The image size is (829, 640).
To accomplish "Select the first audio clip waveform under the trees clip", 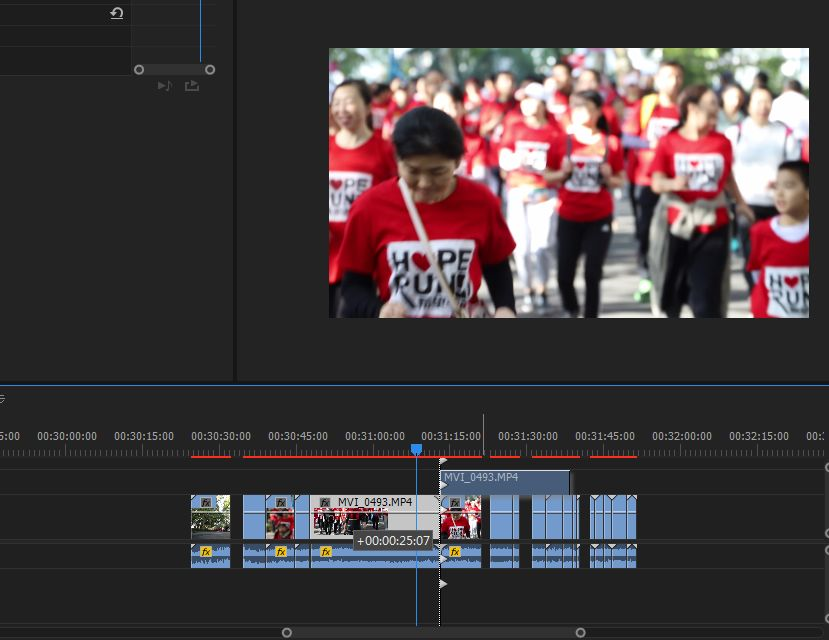I will pos(210,556).
